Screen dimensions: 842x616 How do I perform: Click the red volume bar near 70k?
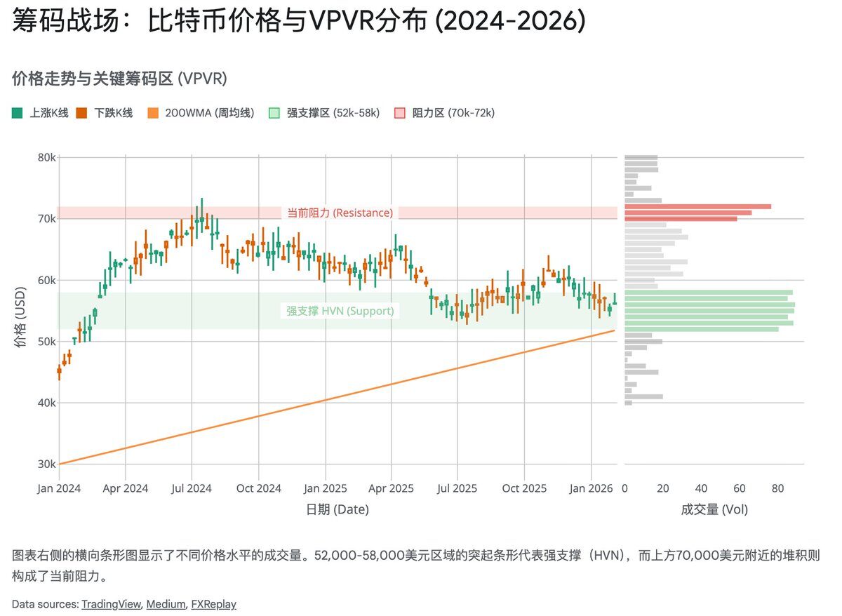tap(695, 208)
